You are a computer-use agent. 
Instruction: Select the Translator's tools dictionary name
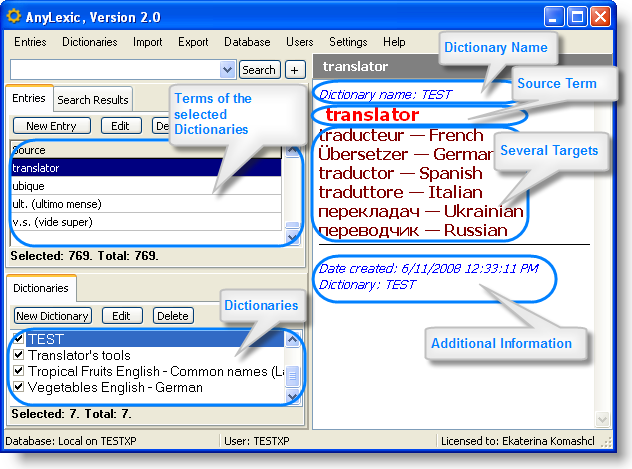pos(79,355)
